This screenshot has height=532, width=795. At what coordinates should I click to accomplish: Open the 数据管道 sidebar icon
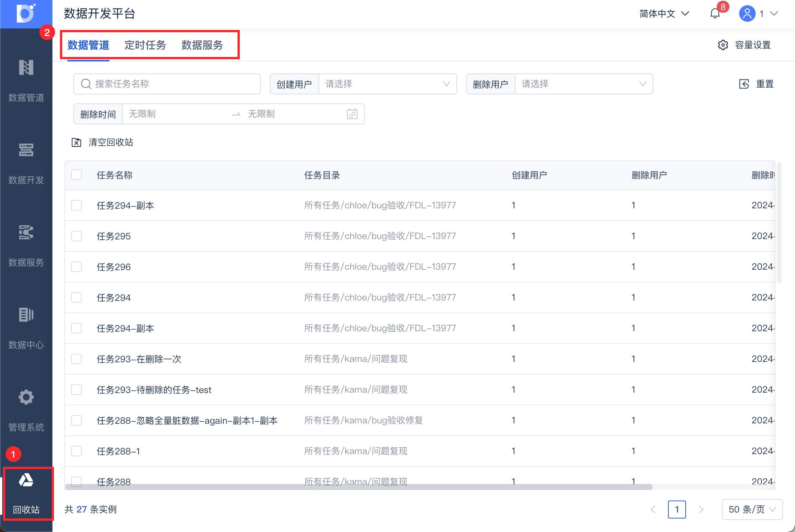[26, 68]
